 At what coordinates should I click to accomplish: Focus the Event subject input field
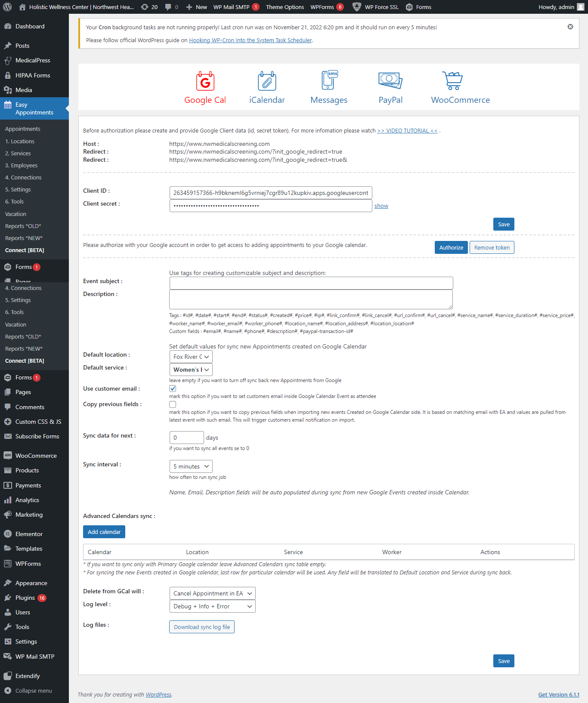[311, 283]
